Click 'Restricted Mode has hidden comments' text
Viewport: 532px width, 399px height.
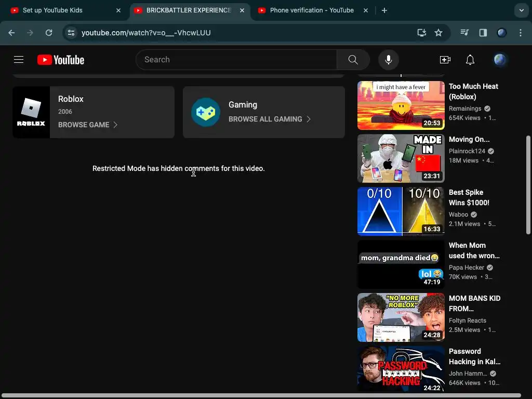point(179,169)
